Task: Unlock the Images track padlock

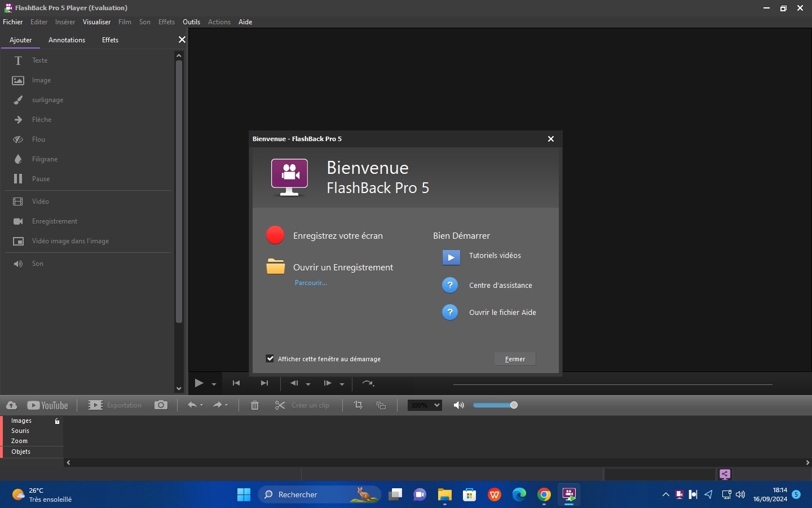Action: pos(57,421)
